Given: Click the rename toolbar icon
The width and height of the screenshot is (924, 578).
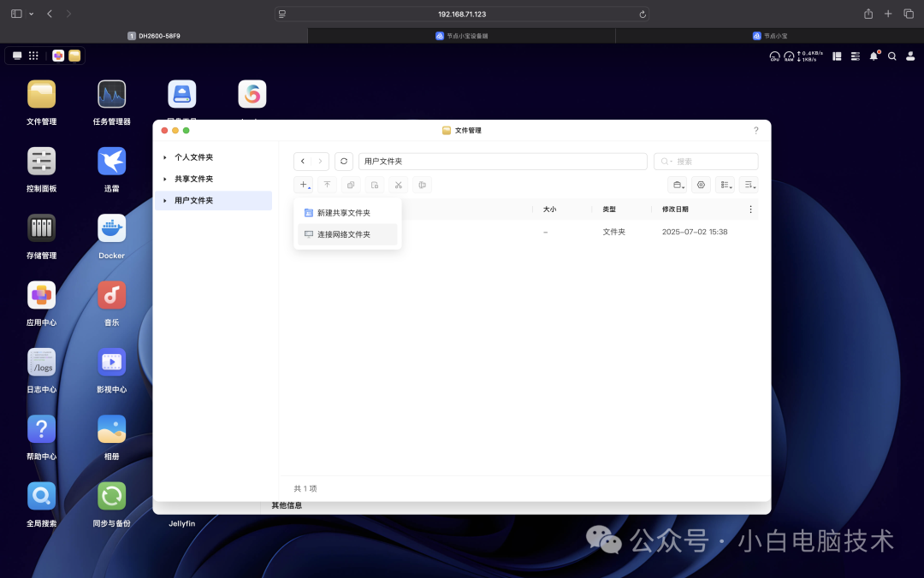Looking at the screenshot, I should point(423,185).
